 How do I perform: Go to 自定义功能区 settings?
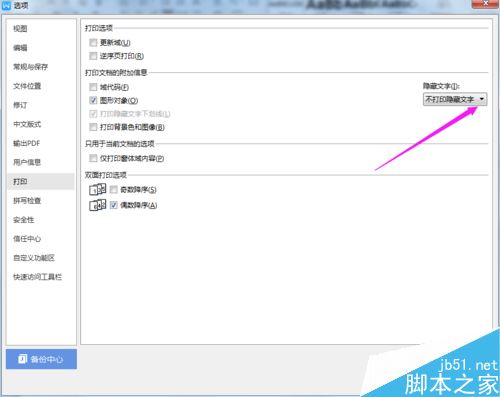pyautogui.click(x=34, y=258)
